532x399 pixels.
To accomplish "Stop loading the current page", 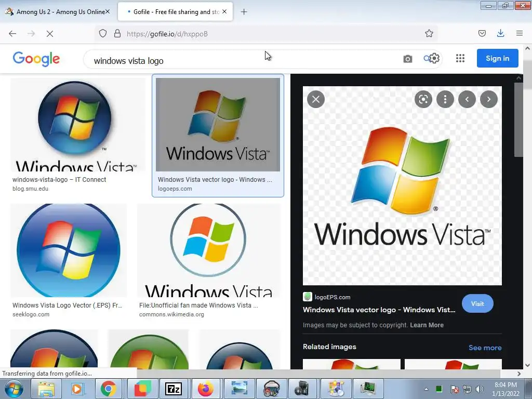I will point(50,34).
